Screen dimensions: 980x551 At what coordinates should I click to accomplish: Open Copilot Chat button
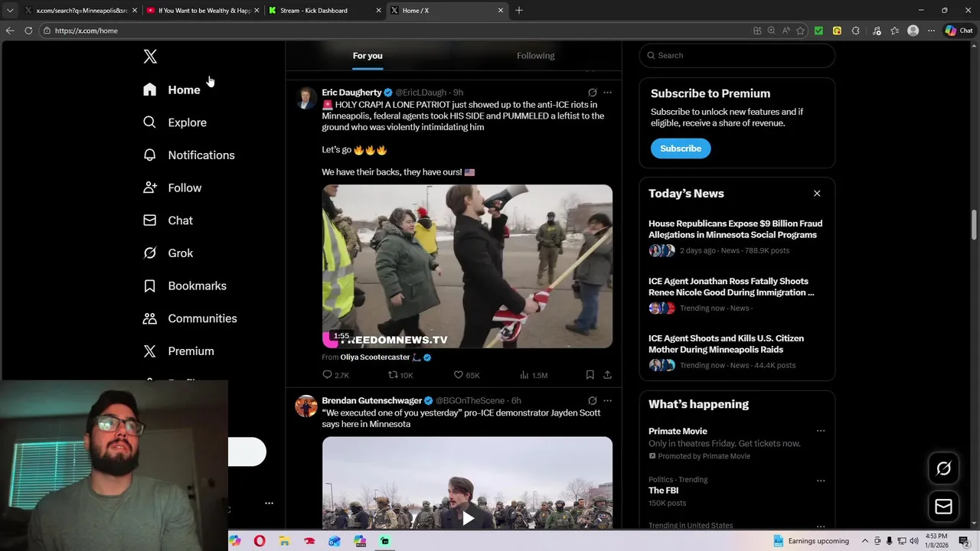pos(959,31)
